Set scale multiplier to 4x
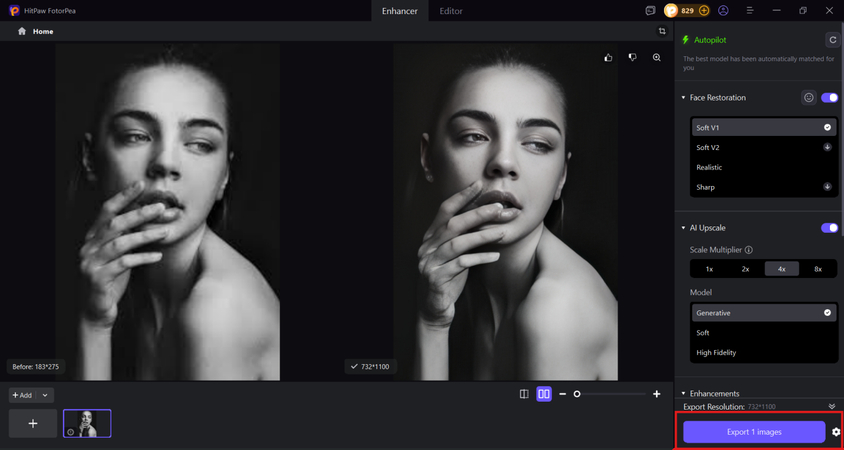This screenshot has height=450, width=844. click(x=782, y=269)
